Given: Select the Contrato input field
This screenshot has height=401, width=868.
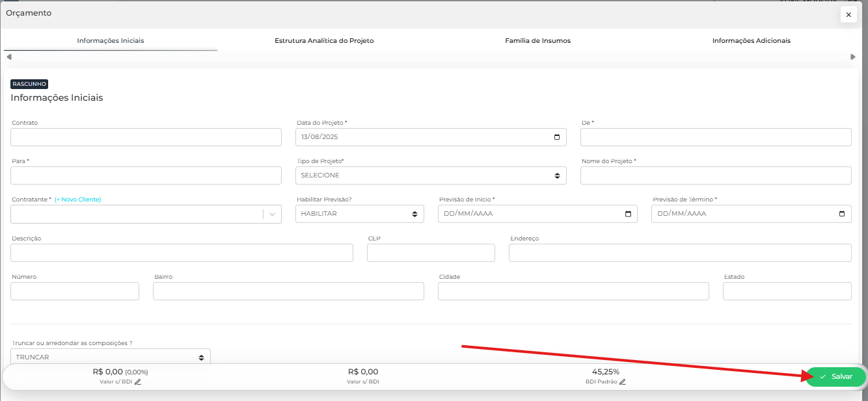Looking at the screenshot, I should click(146, 137).
